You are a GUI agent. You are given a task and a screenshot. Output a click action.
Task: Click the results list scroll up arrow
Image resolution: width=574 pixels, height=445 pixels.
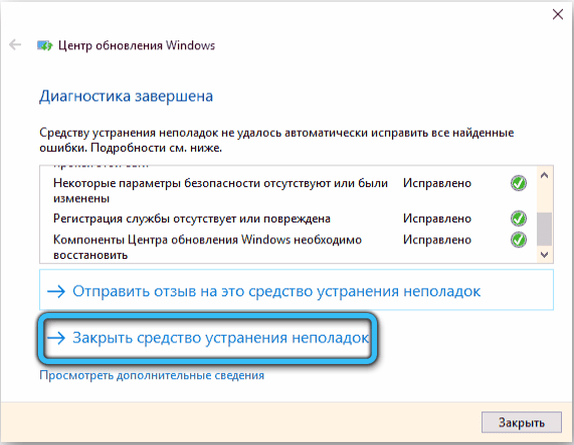[x=544, y=175]
